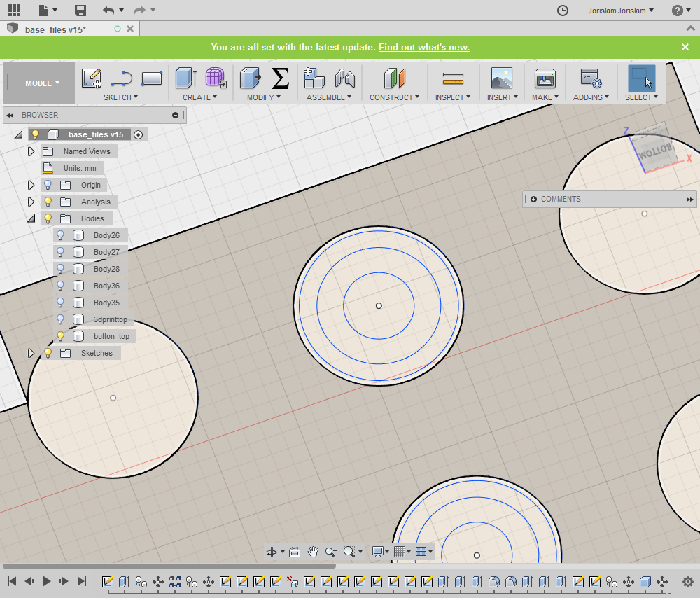Hide the button_top body via bulb
700x598 pixels.
tap(61, 336)
